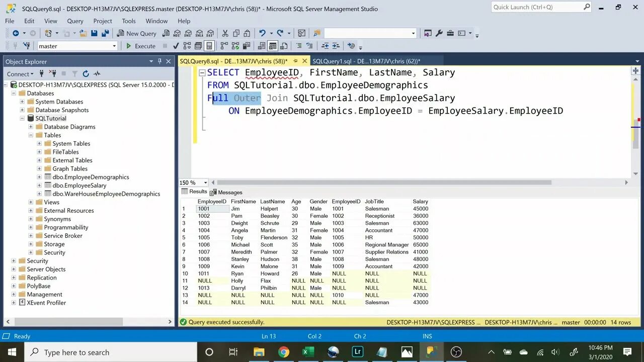Click the Copy icon in toolbar
The width and height of the screenshot is (644, 362).
pyautogui.click(x=236, y=33)
